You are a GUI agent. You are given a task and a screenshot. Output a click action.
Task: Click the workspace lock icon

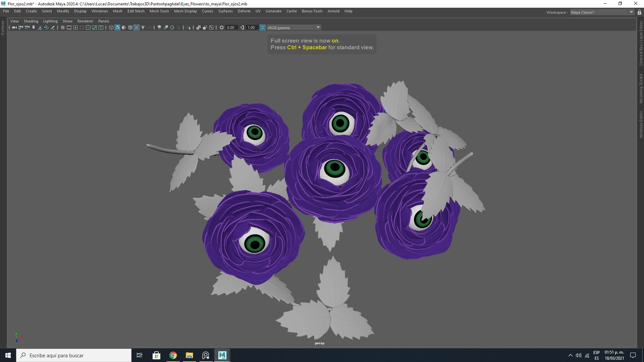639,12
